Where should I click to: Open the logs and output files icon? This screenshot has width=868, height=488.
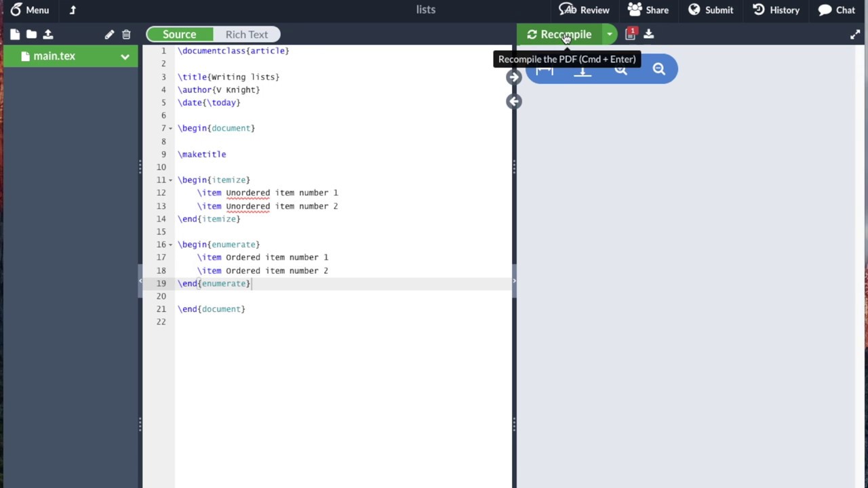[x=631, y=33]
